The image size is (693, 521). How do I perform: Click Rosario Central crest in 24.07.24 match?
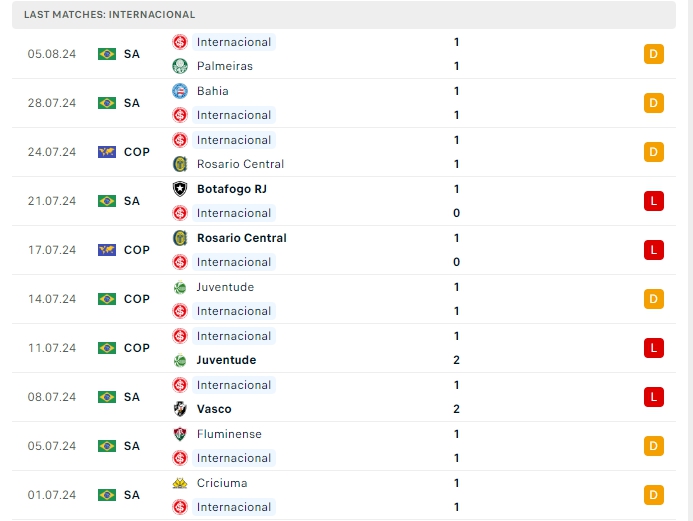click(x=180, y=164)
